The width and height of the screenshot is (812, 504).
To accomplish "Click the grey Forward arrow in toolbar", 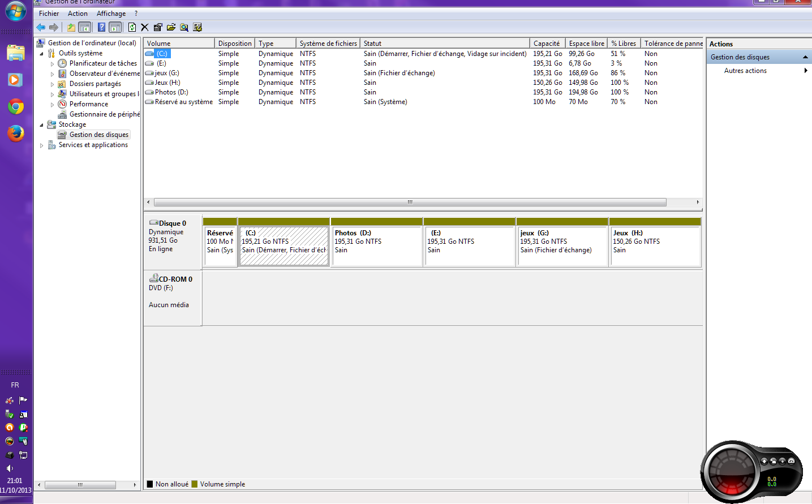I will click(x=54, y=27).
